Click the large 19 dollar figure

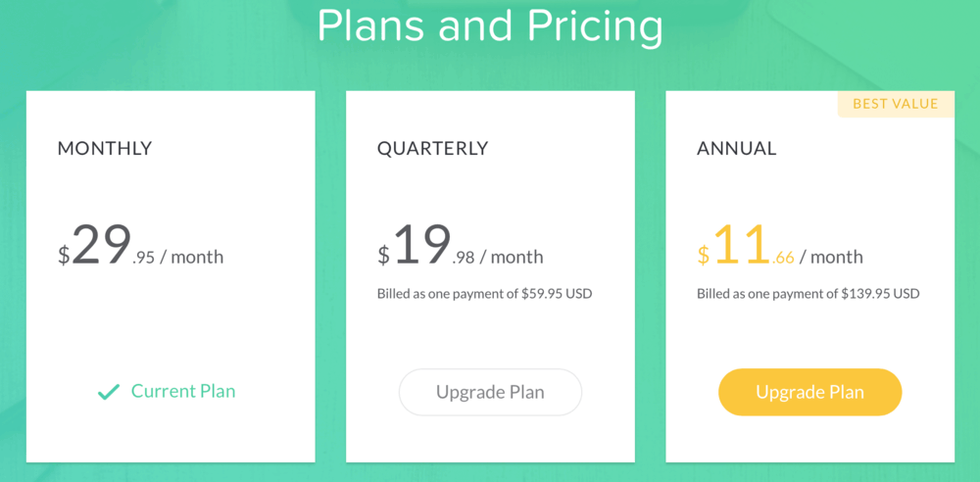(422, 245)
